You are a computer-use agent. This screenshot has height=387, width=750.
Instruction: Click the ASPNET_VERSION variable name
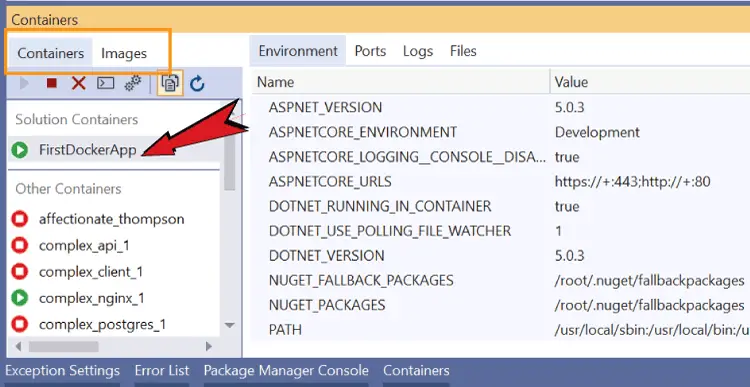click(x=325, y=107)
